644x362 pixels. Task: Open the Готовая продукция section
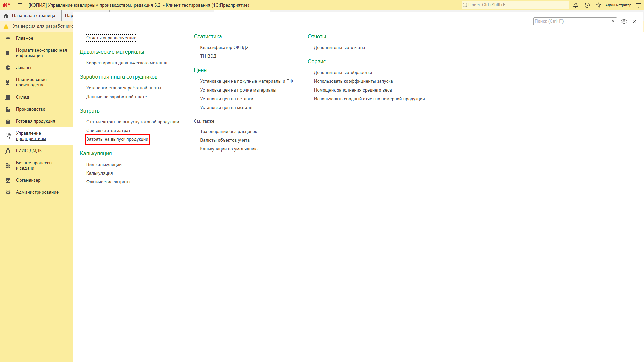click(36, 121)
